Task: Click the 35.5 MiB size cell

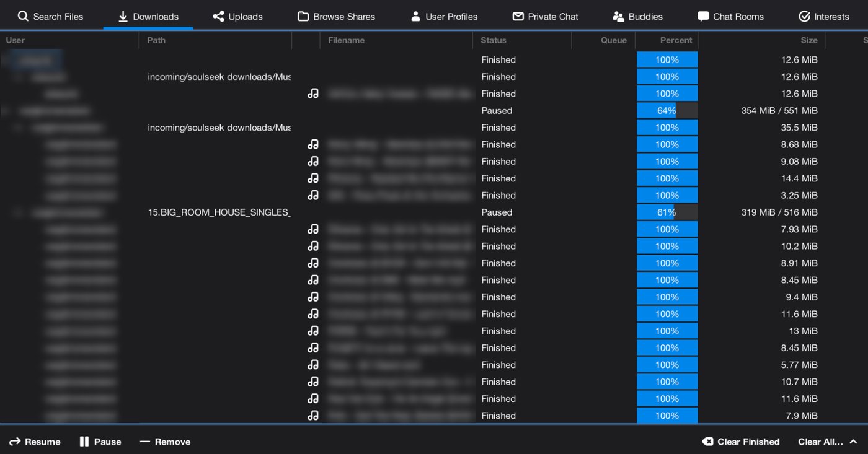Action: coord(799,128)
